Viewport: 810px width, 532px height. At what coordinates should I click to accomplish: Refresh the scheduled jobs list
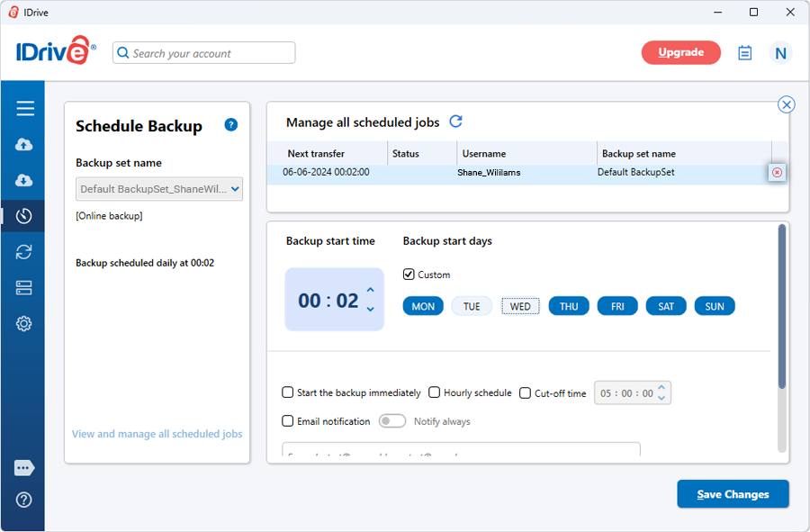455,122
